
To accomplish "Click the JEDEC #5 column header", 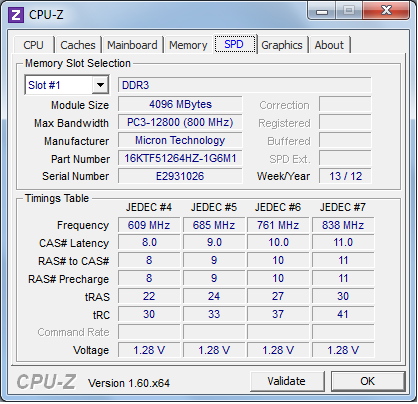I will (214, 207).
